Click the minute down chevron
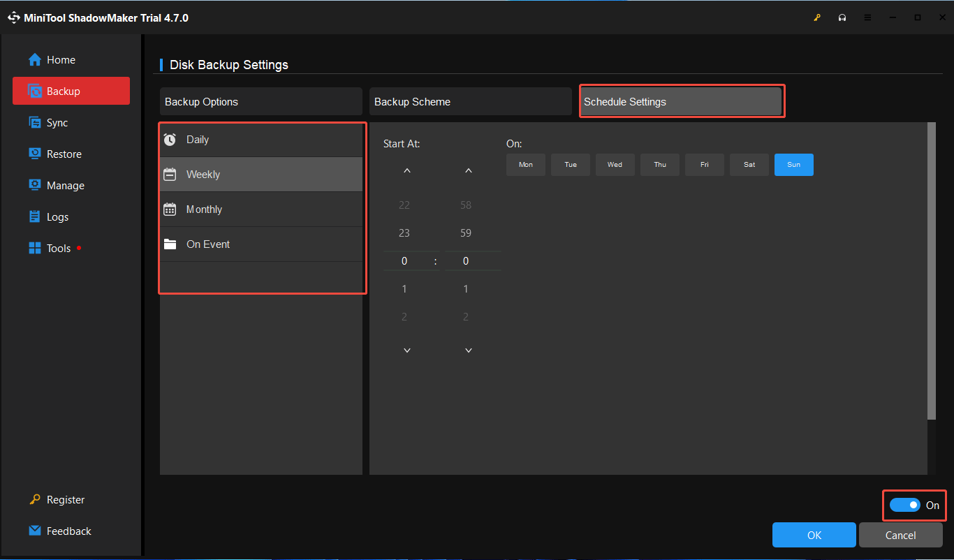 [468, 350]
